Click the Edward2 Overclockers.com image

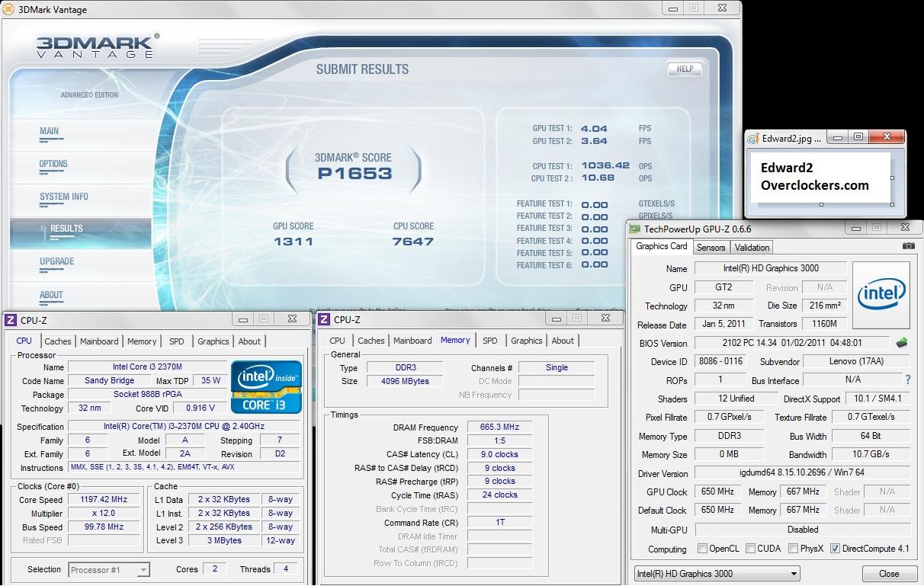click(821, 178)
